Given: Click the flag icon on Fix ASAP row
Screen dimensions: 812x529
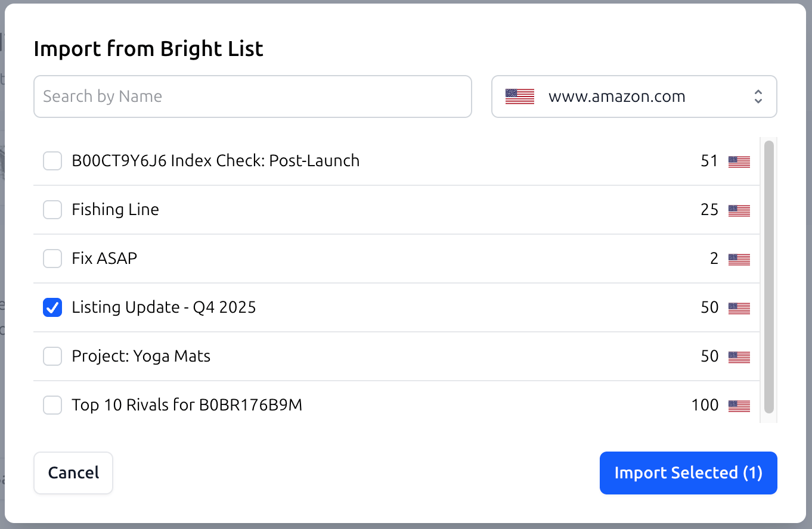Looking at the screenshot, I should coord(739,259).
